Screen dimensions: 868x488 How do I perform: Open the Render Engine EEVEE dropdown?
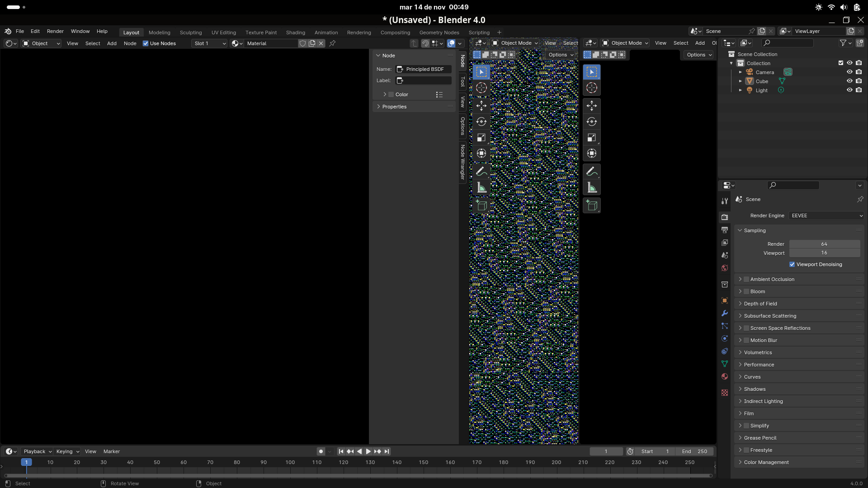pos(827,216)
